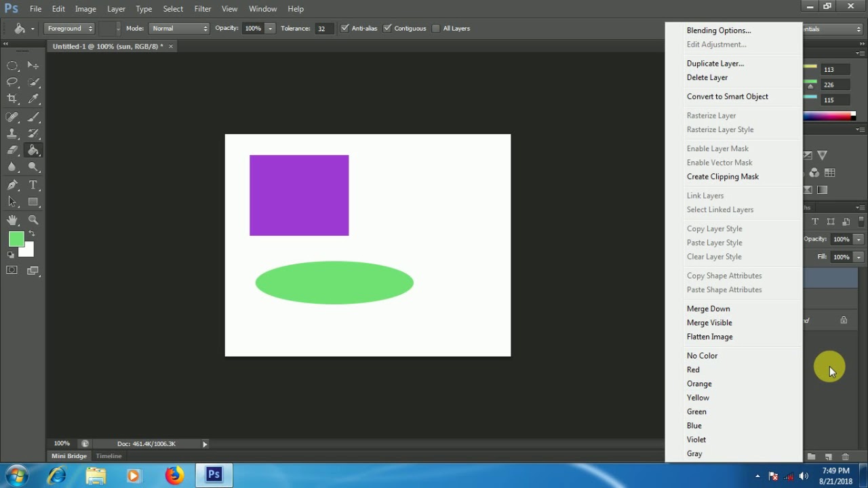Image resolution: width=868 pixels, height=488 pixels.
Task: Select the Healing Brush tool
Action: click(x=12, y=117)
